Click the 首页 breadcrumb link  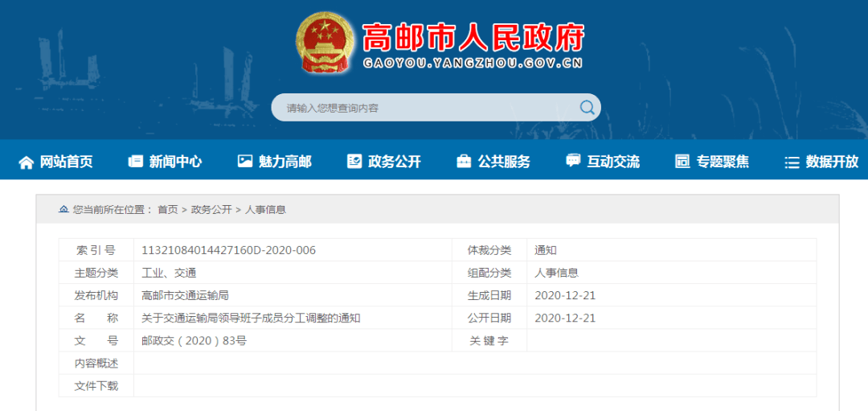pos(168,210)
